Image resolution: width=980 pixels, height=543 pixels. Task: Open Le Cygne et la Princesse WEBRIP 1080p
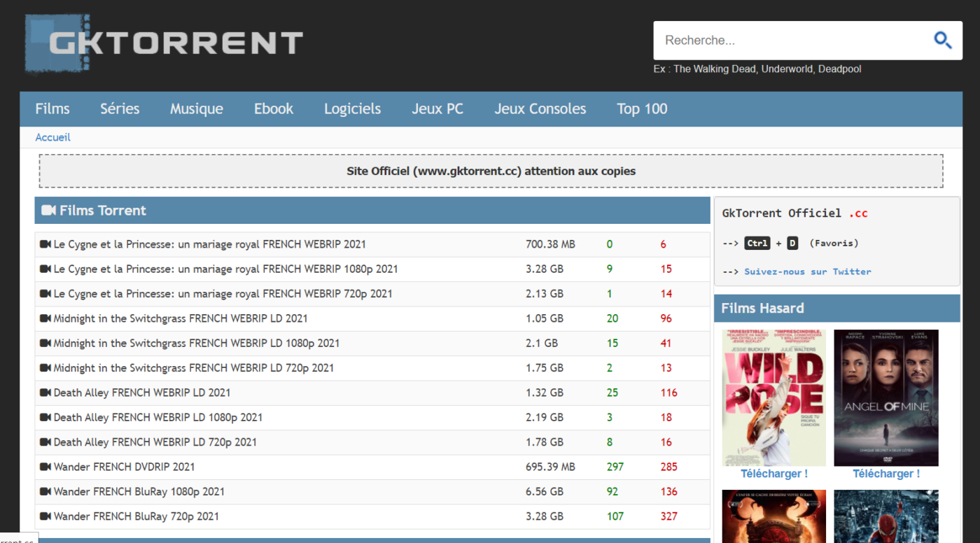tap(226, 269)
